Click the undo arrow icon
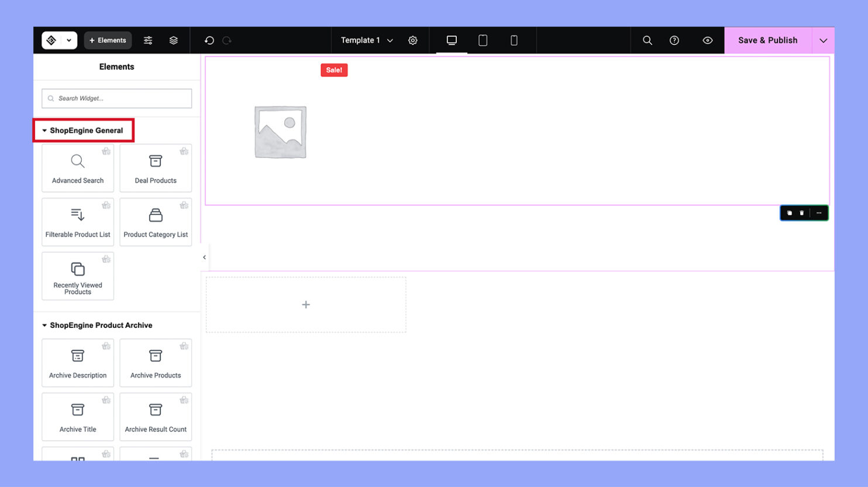Image resolution: width=868 pixels, height=487 pixels. pyautogui.click(x=209, y=40)
